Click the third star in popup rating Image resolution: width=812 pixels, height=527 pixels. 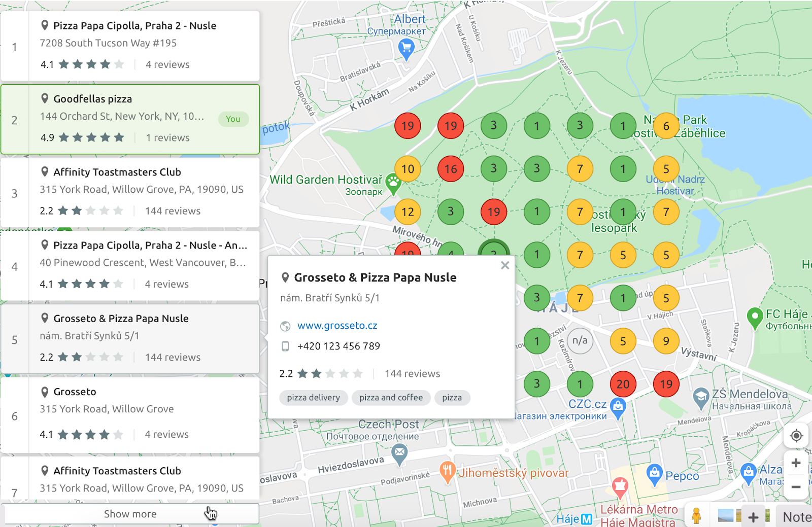tap(330, 373)
